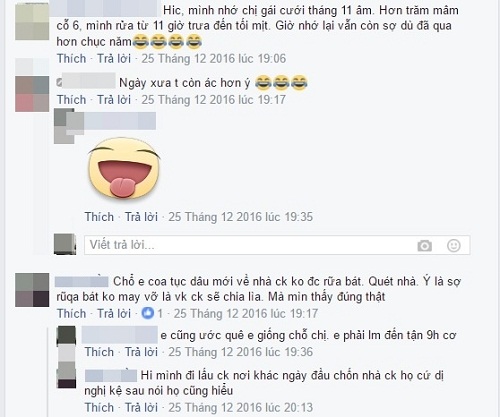The height and width of the screenshot is (417, 500).
Task: Like the 'e cũng ước quê e' reply
Action: tap(99, 352)
